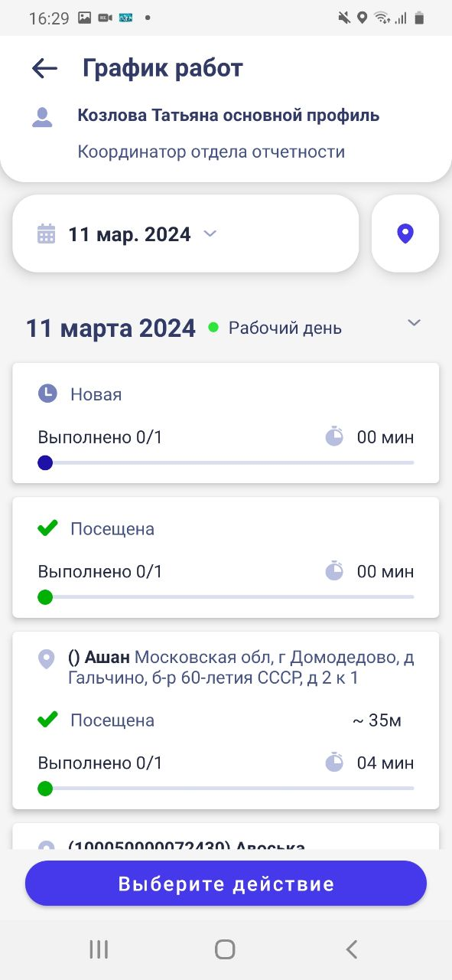452x980 pixels.
Task: Tap the green checkmark in the Ашан card
Action: [47, 720]
